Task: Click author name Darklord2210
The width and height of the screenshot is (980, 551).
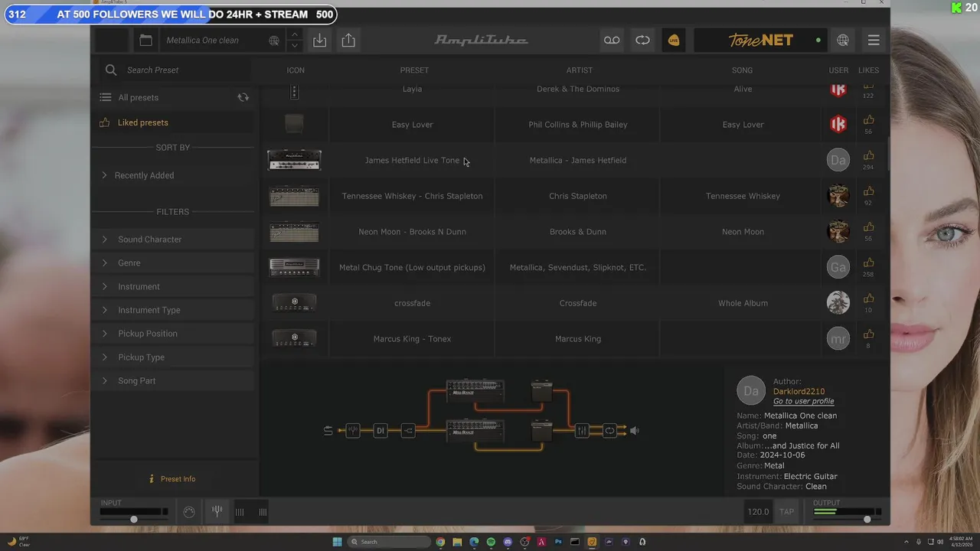Action: pyautogui.click(x=799, y=391)
